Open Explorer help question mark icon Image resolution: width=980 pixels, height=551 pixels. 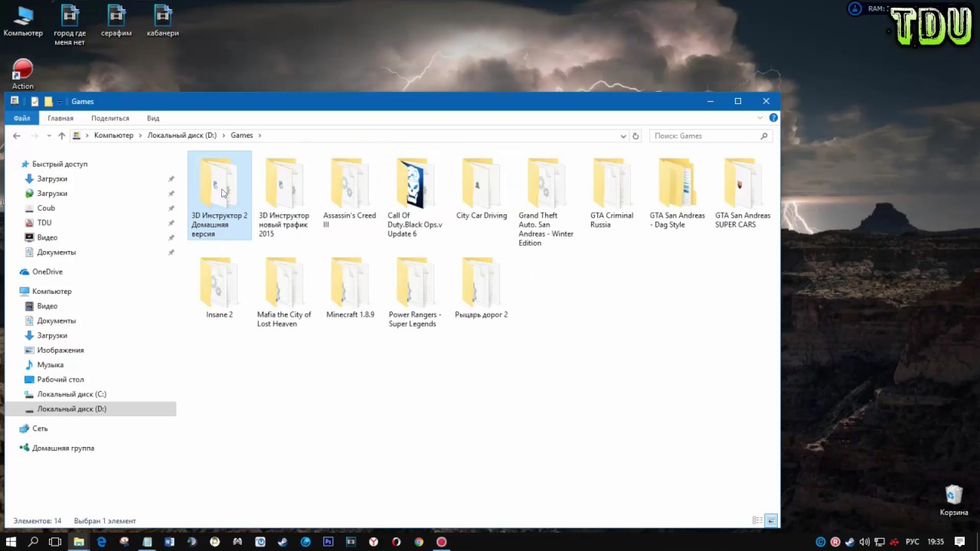773,118
